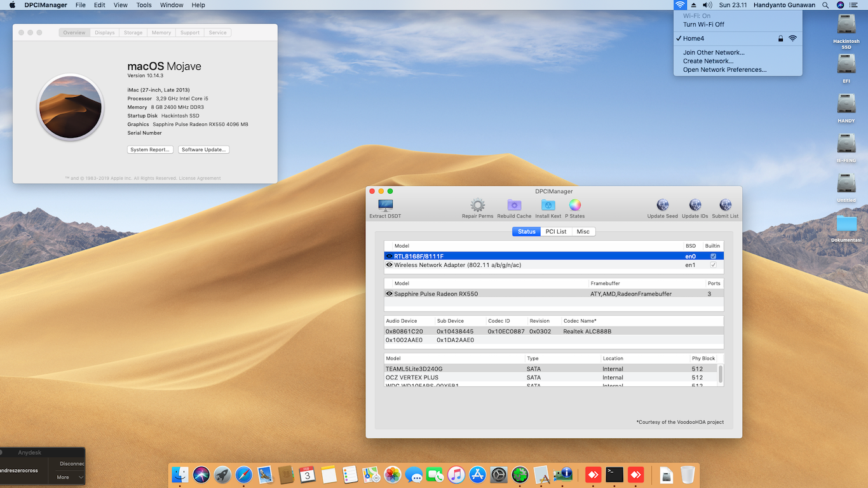Open Notification Center from menu bar

tap(853, 5)
